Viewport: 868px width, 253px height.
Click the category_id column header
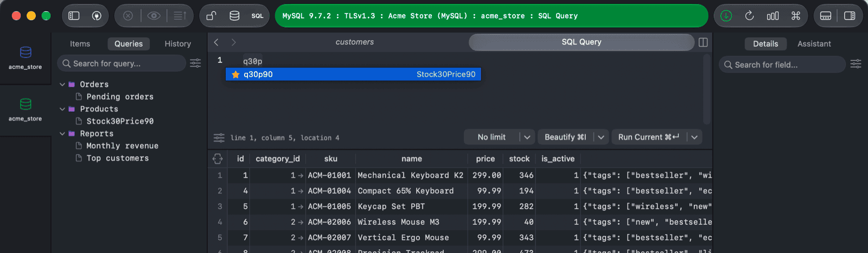tap(278, 159)
